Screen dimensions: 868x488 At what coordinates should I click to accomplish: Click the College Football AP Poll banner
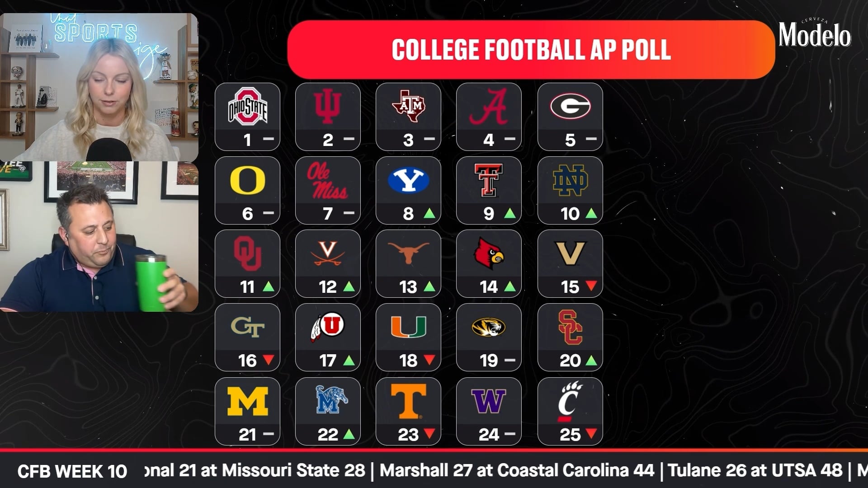click(531, 50)
